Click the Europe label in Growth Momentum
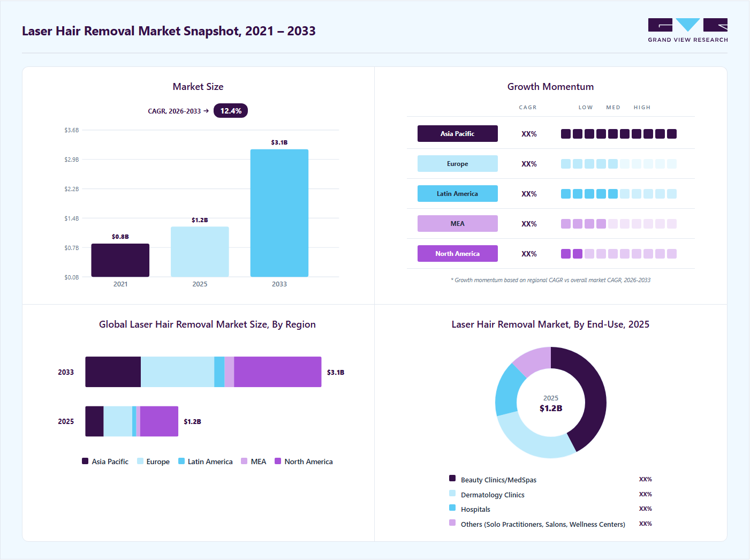The width and height of the screenshot is (750, 560). (458, 164)
